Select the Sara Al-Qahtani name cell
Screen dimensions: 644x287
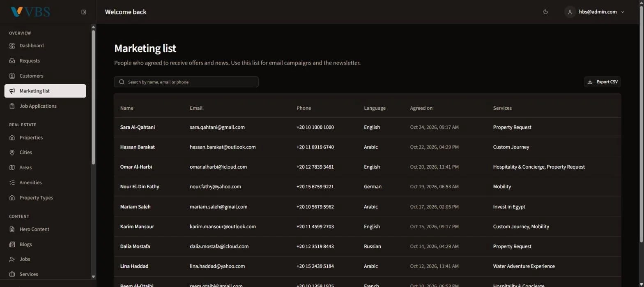click(138, 127)
